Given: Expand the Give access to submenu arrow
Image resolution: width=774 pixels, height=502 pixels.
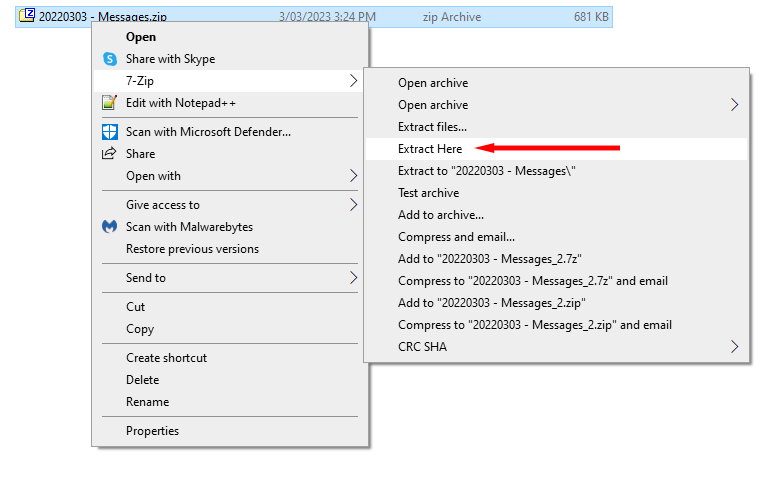Looking at the screenshot, I should [x=353, y=205].
